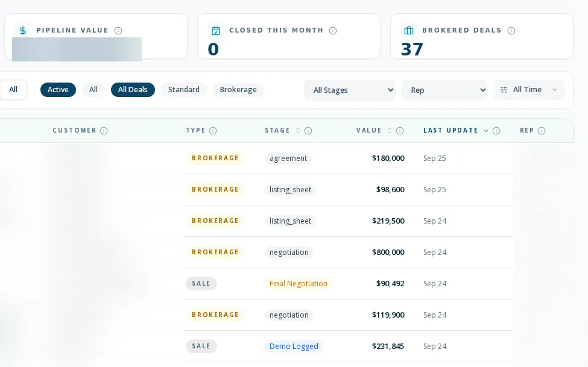
Task: Show info for Brokered Deals
Action: click(x=511, y=31)
